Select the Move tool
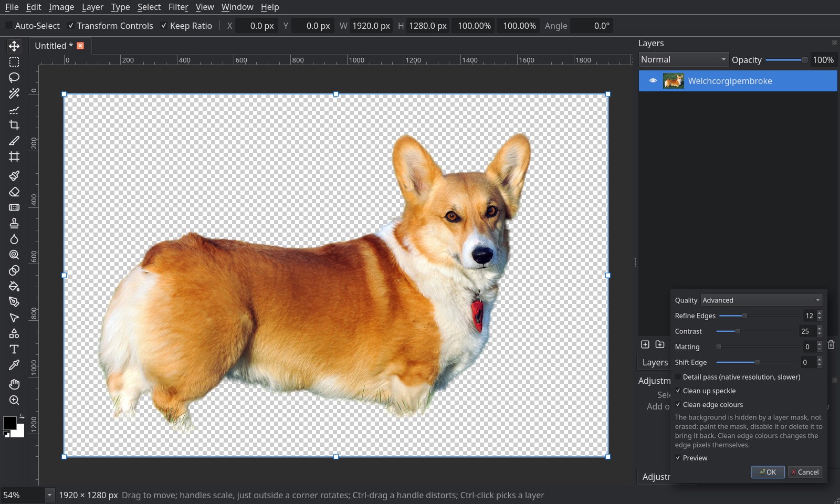 [14, 46]
